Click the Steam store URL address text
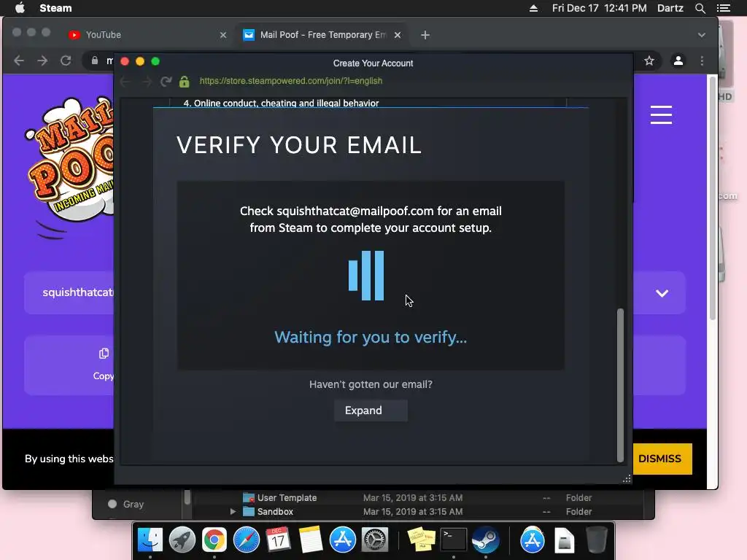This screenshot has width=747, height=560. click(290, 81)
